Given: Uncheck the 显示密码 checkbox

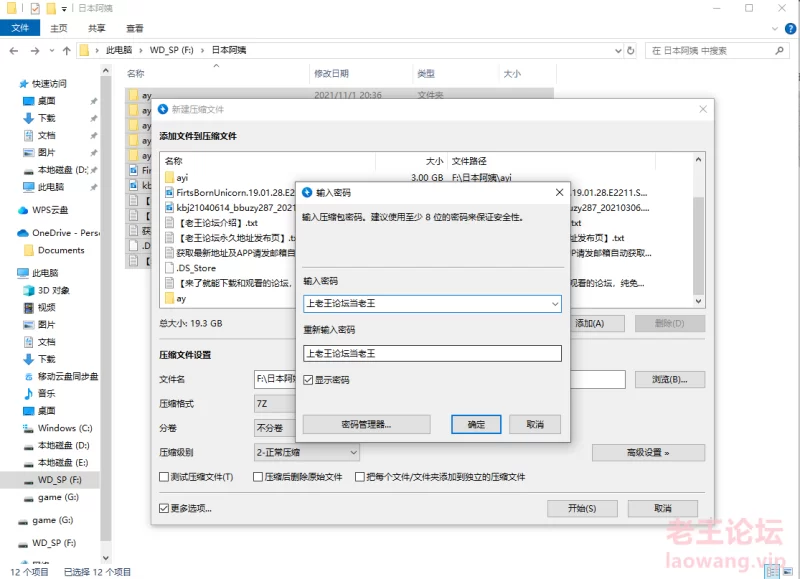Looking at the screenshot, I should [x=309, y=380].
